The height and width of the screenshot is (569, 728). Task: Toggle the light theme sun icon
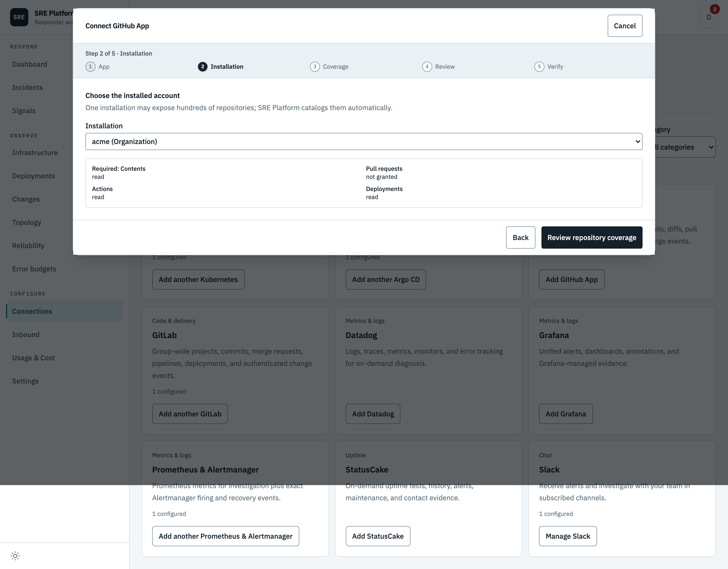tap(15, 556)
